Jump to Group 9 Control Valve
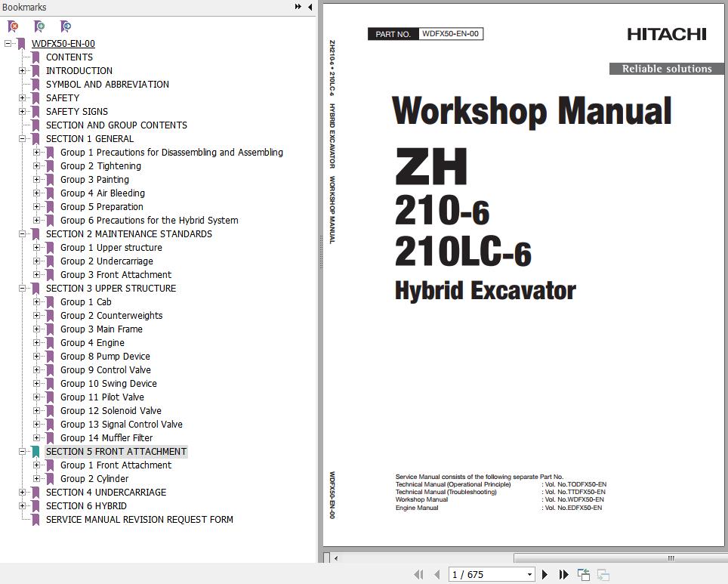This screenshot has width=728, height=584. tap(106, 370)
